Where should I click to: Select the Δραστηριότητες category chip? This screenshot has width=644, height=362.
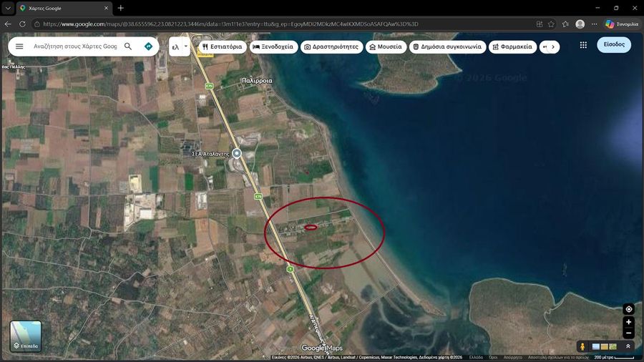coord(331,47)
